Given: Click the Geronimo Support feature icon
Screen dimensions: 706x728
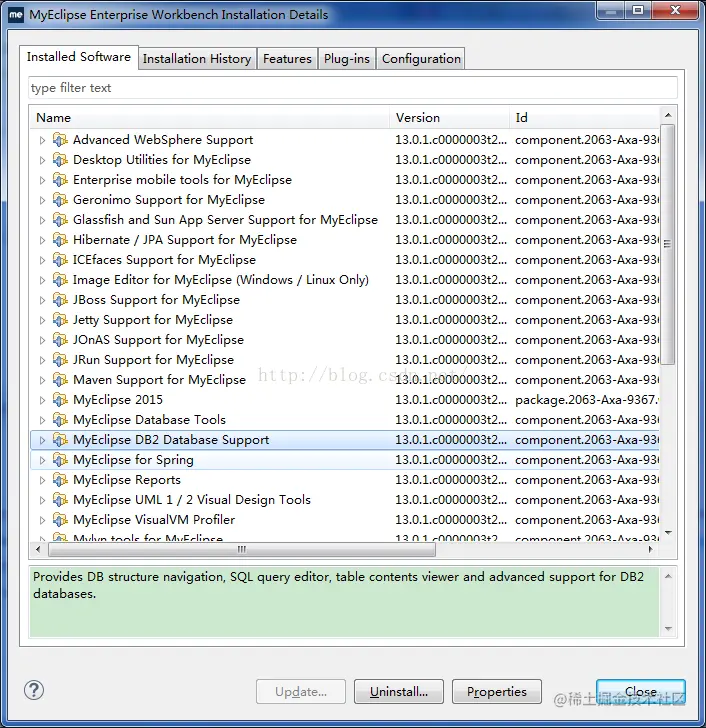Looking at the screenshot, I should pos(60,200).
